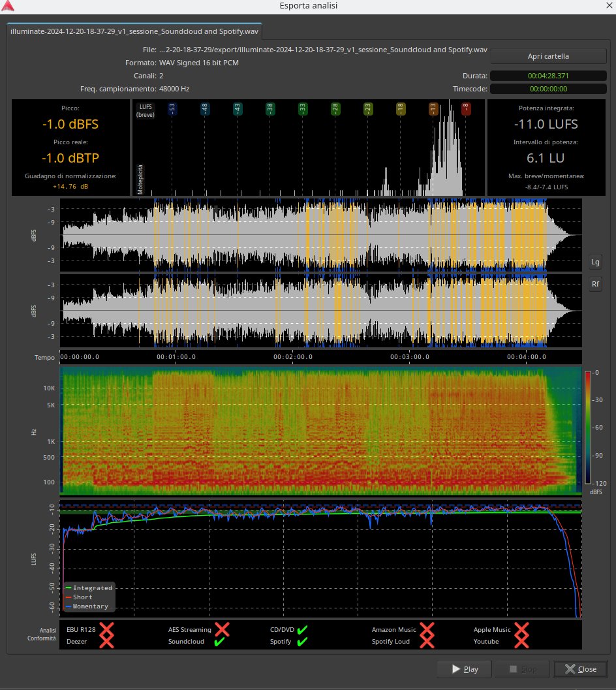Click the EBU R128 red cross icon
This screenshot has height=690, width=616.
coord(106,629)
